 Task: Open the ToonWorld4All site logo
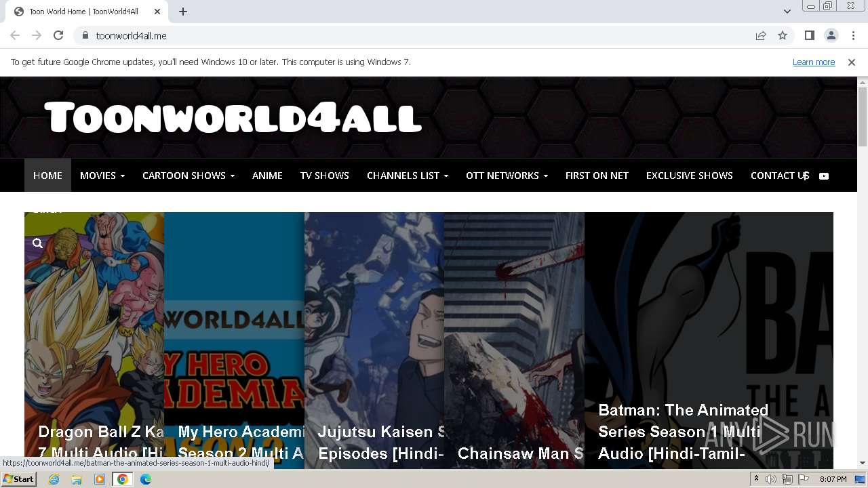(233, 117)
